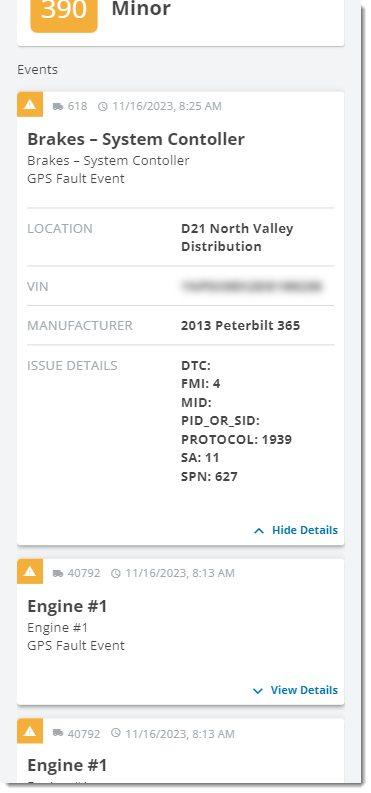Screen dimensions: 371x793
Task: Click the View Details chevron arrow
Action: (x=258, y=690)
